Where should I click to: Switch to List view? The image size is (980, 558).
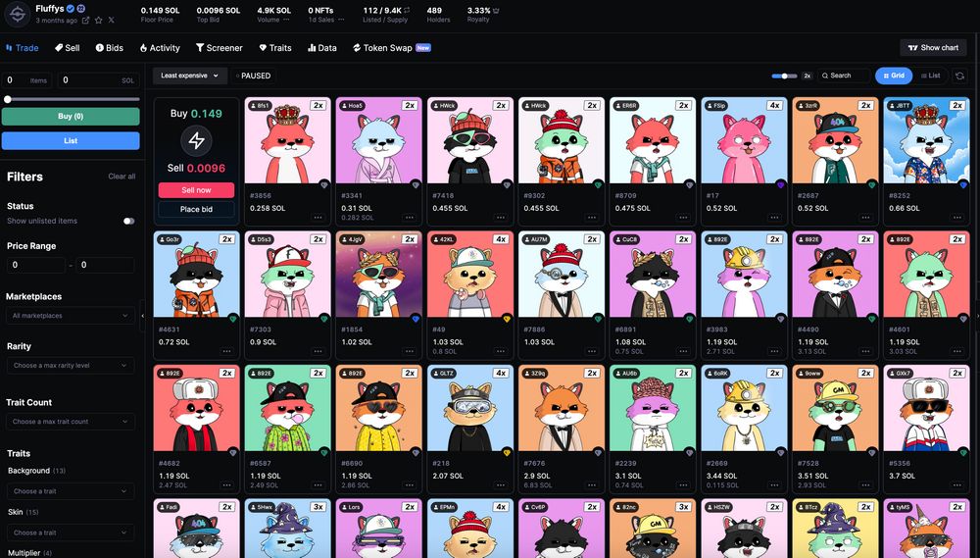click(930, 76)
